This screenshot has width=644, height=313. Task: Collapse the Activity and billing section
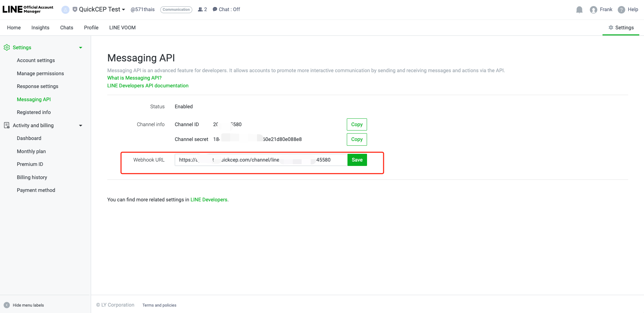[x=81, y=125]
